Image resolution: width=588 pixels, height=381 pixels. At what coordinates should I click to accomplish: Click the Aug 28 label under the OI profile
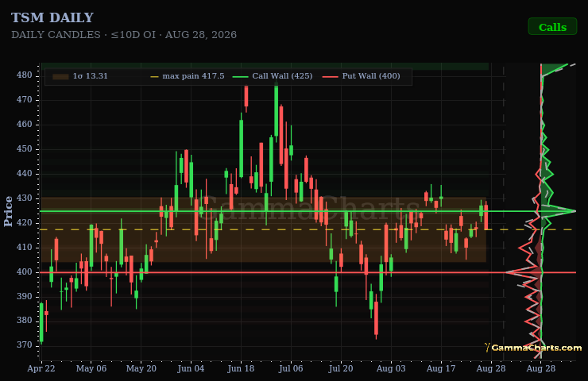click(x=541, y=368)
